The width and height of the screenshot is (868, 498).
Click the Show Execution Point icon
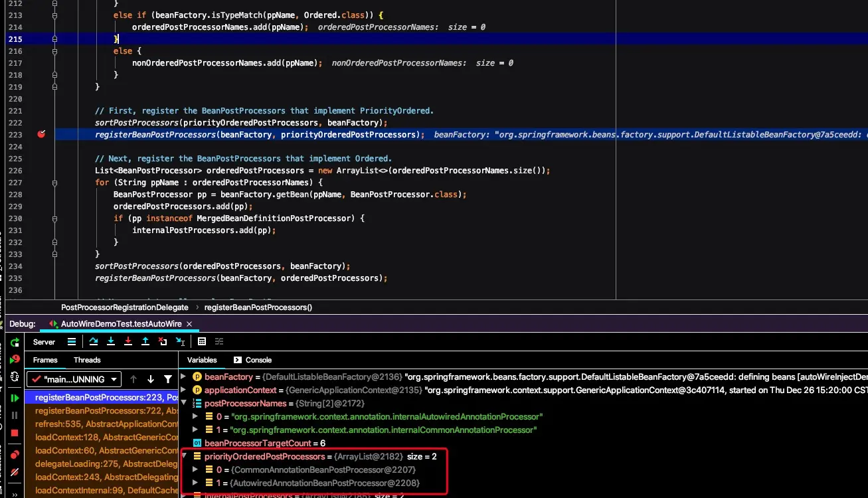[x=72, y=341]
